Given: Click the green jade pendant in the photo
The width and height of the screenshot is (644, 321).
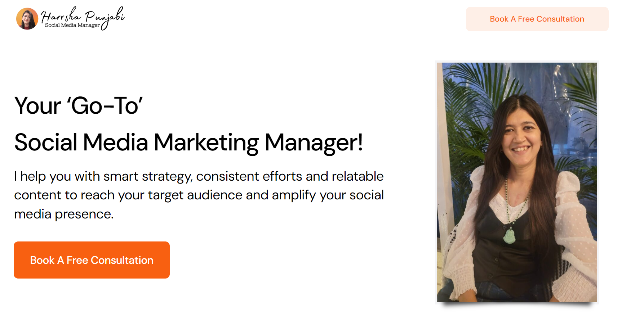Looking at the screenshot, I should (x=509, y=236).
